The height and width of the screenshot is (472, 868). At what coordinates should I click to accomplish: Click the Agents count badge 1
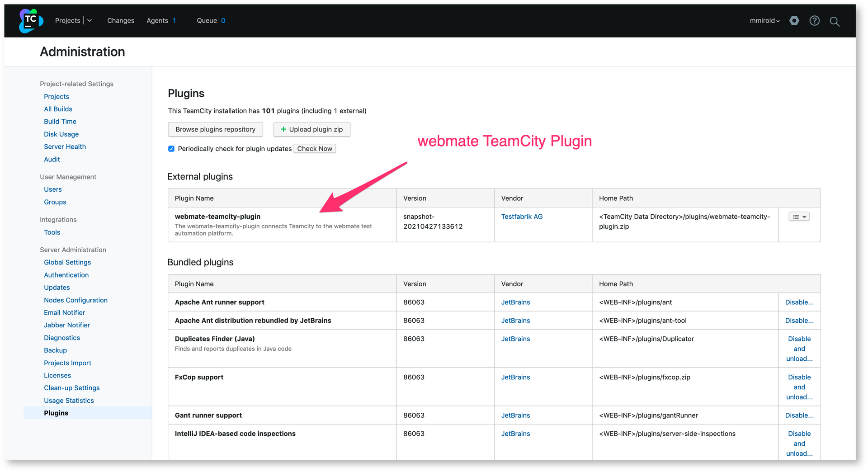coord(175,21)
